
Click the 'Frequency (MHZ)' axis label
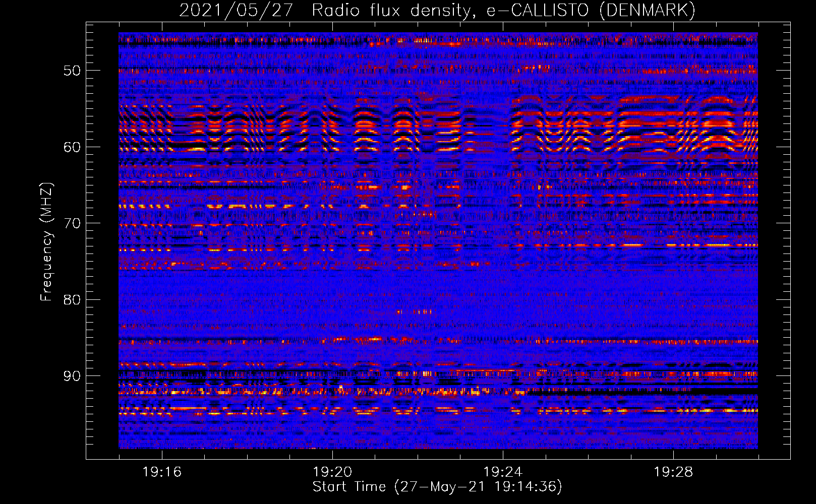click(46, 242)
